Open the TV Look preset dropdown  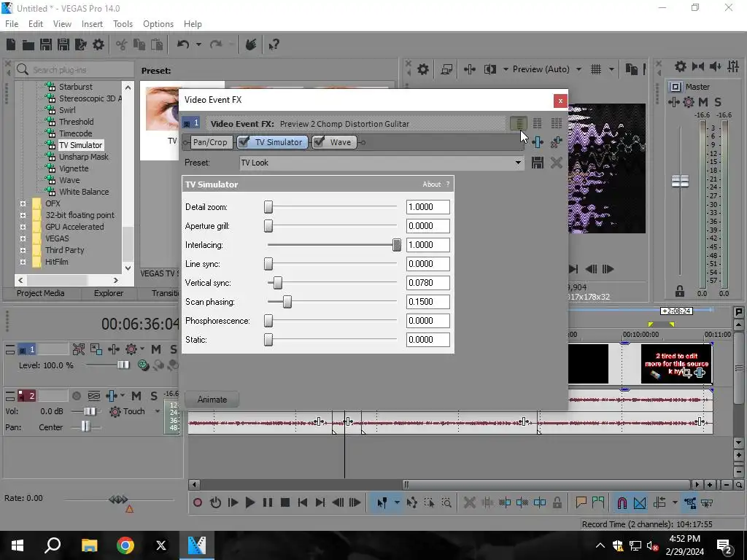click(518, 163)
